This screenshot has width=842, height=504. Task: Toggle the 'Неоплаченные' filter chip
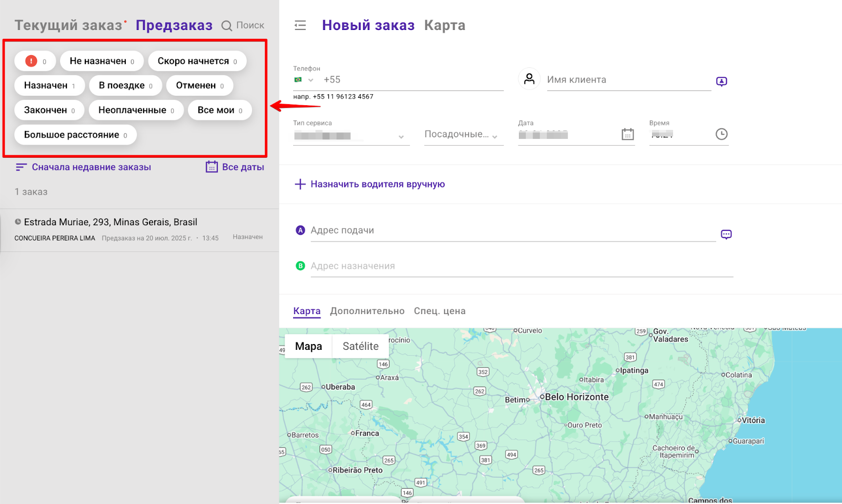coord(136,110)
